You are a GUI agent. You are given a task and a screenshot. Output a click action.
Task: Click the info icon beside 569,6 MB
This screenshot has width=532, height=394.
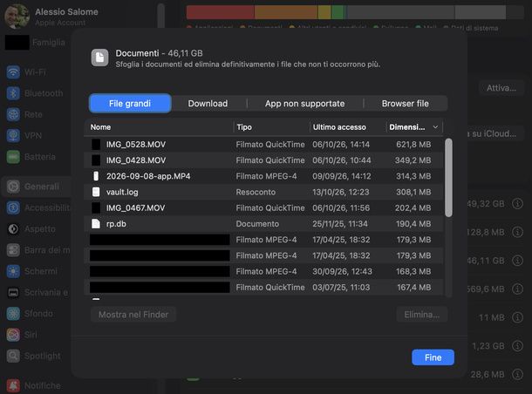517,289
